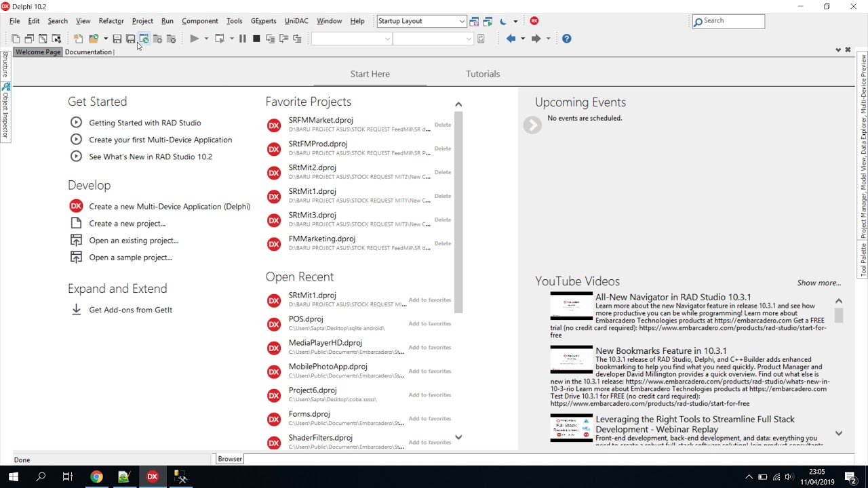Viewport: 868px width, 488px height.
Task: Open Getting Started with RAD Studio link
Action: click(x=145, y=123)
